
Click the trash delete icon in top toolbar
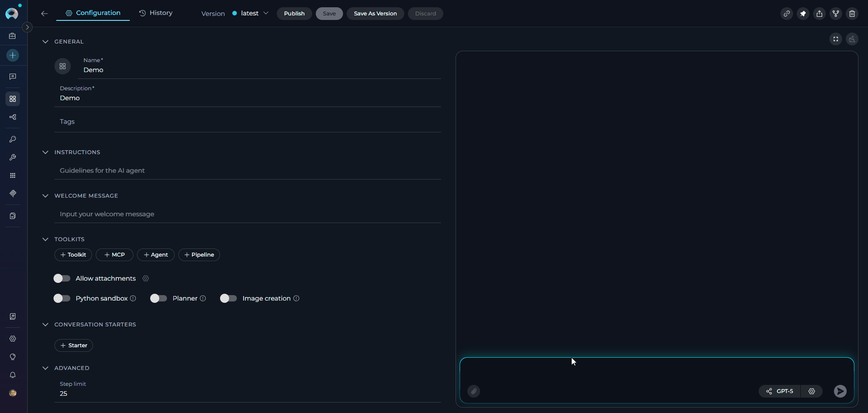tap(852, 14)
